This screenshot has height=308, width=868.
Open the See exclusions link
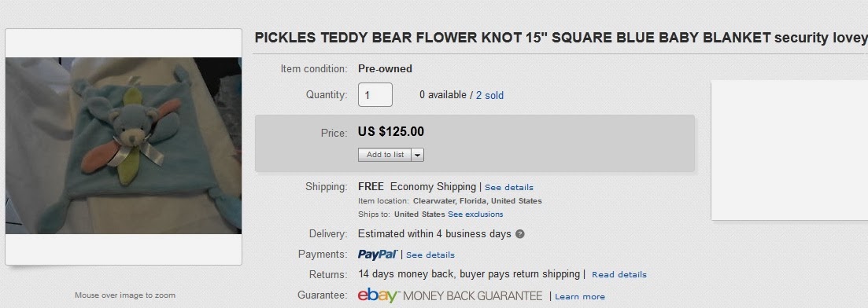(475, 214)
